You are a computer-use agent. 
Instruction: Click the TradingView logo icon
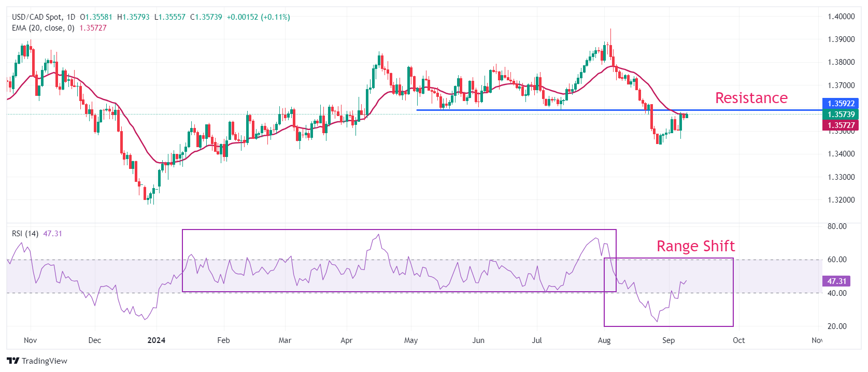pos(13,361)
